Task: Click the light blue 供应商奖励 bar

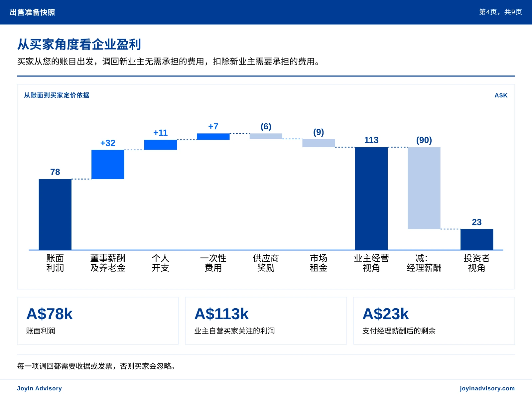Action: (266, 136)
